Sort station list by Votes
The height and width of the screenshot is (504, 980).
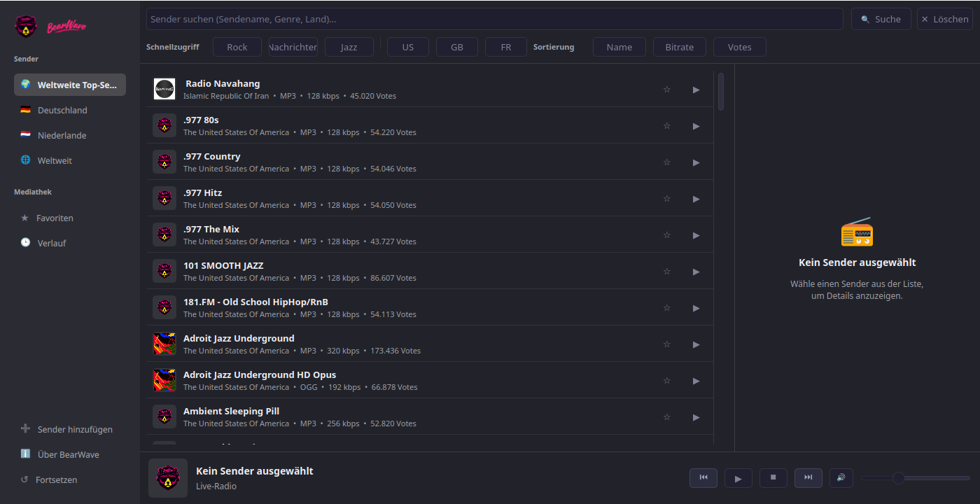tap(740, 47)
